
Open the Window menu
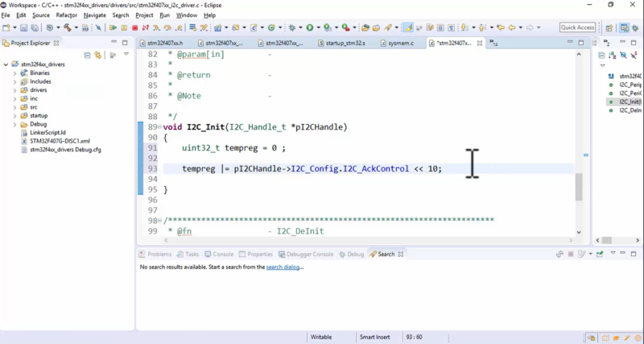click(187, 15)
